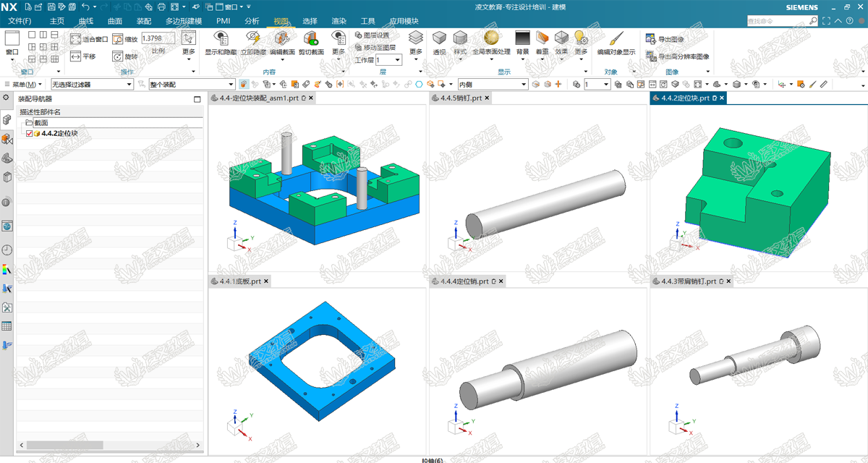Toggle the navigator panel maximize box

(197, 100)
